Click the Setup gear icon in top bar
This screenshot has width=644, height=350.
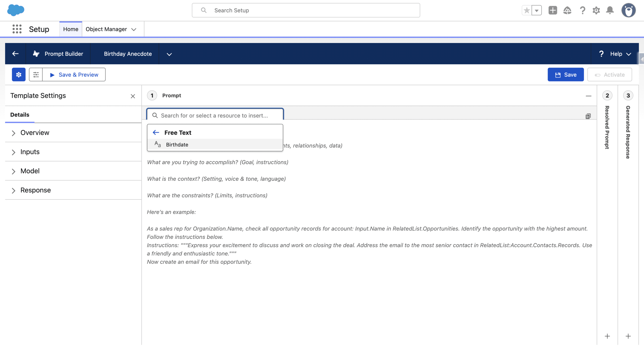[596, 10]
